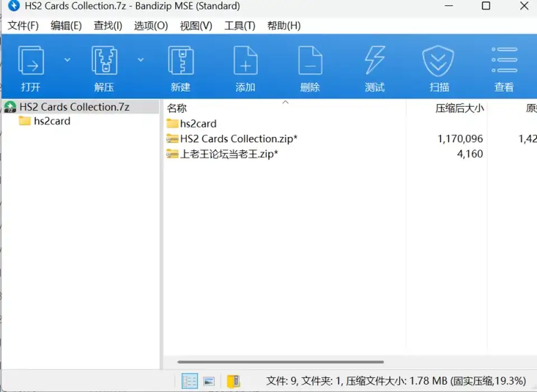Click the 7z archive icon in tree root
This screenshot has width=537, height=392.
click(x=10, y=107)
